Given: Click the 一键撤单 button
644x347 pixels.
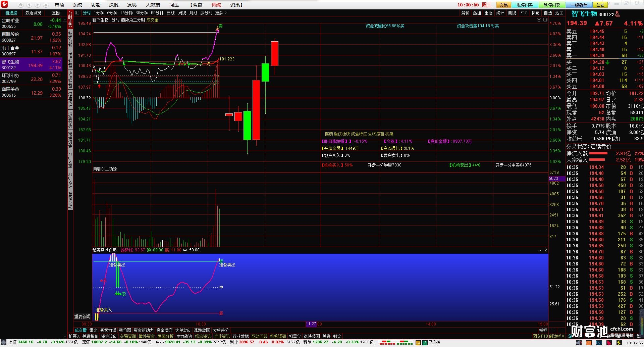Looking at the screenshot, I should pos(579,5).
